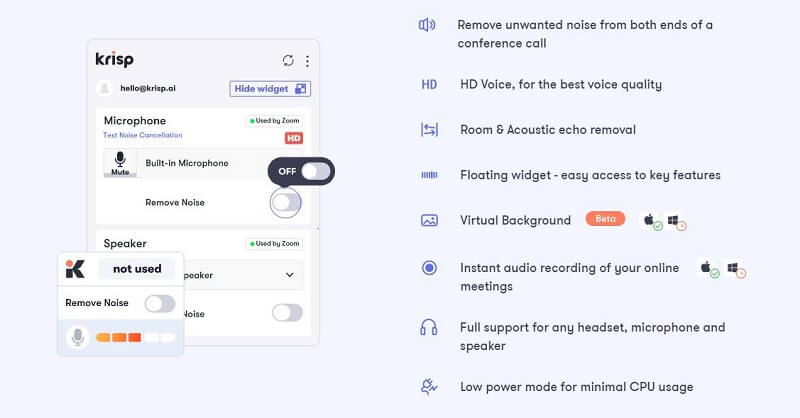Click the red HD badge under Microphone

[x=293, y=138]
